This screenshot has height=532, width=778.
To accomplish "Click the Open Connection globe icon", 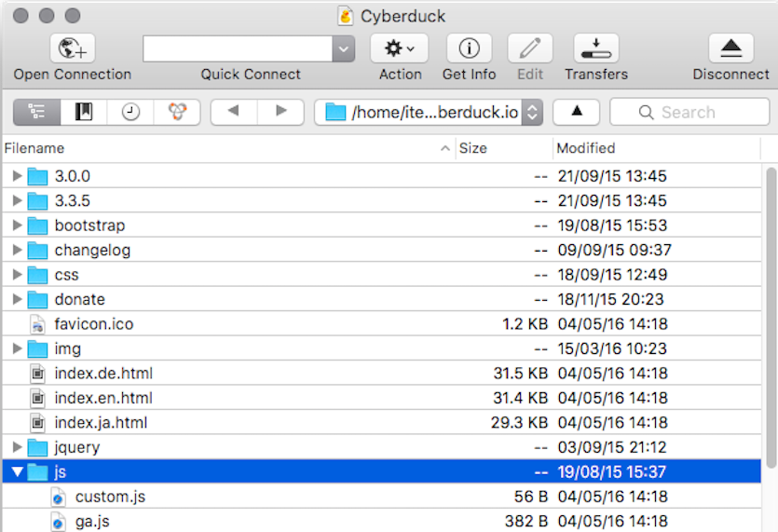I will tap(73, 48).
